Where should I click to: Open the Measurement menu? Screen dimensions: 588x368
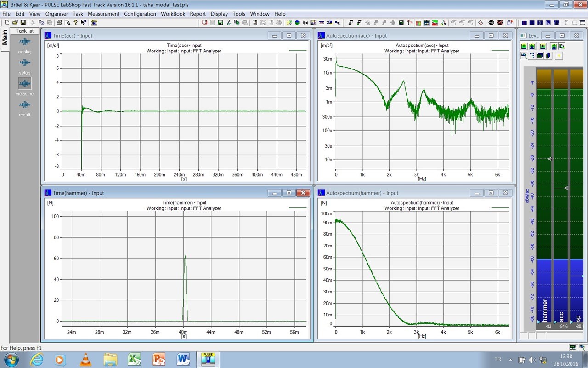pos(103,14)
